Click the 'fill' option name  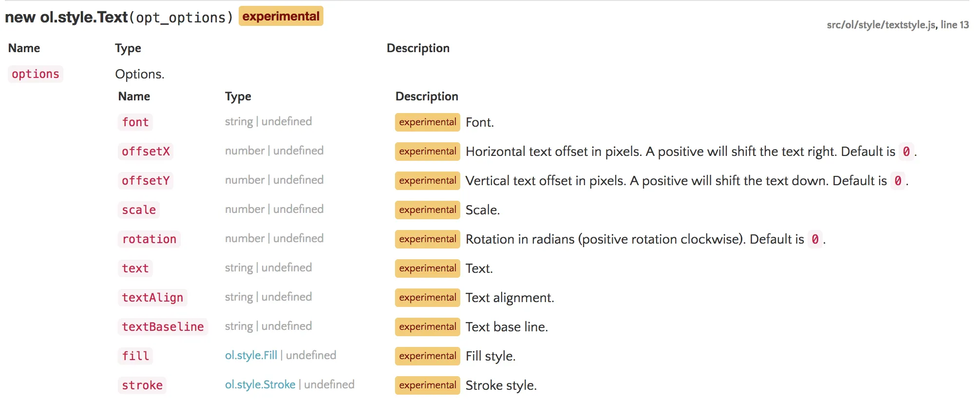[x=135, y=356]
